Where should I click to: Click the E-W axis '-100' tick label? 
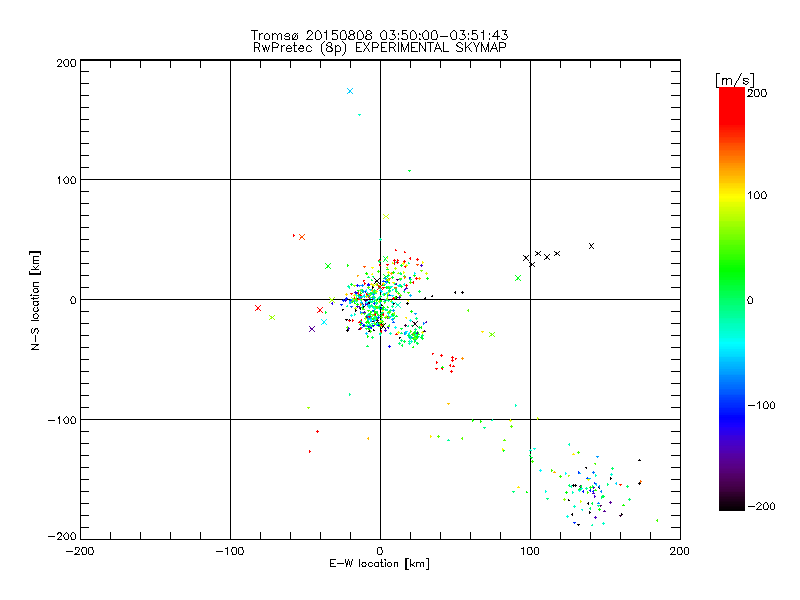click(230, 551)
